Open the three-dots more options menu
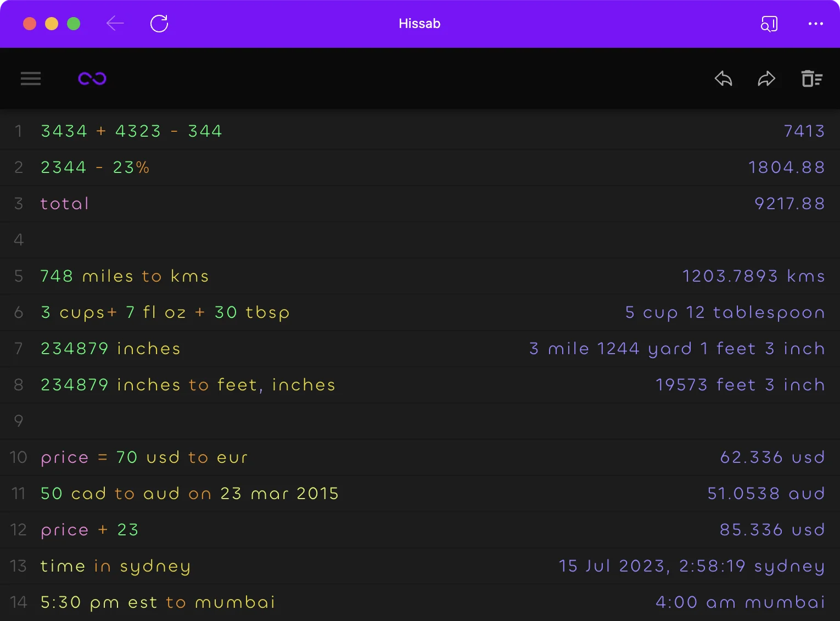840x621 pixels. (815, 24)
